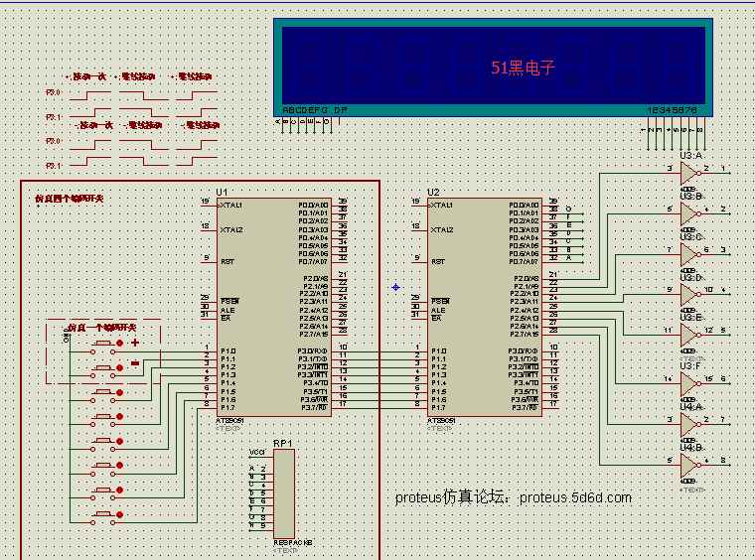Screen dimensions: 755x560
Task: Select the U3:A inverter gate
Action: (x=689, y=173)
